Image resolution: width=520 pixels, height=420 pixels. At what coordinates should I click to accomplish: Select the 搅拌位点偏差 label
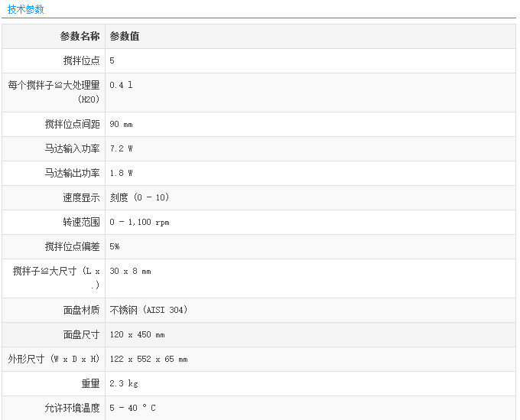[x=72, y=246]
